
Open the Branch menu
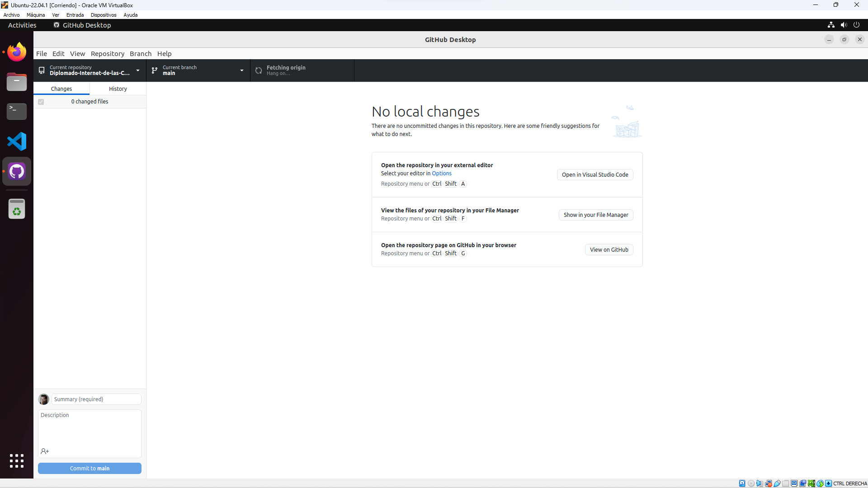tap(140, 53)
